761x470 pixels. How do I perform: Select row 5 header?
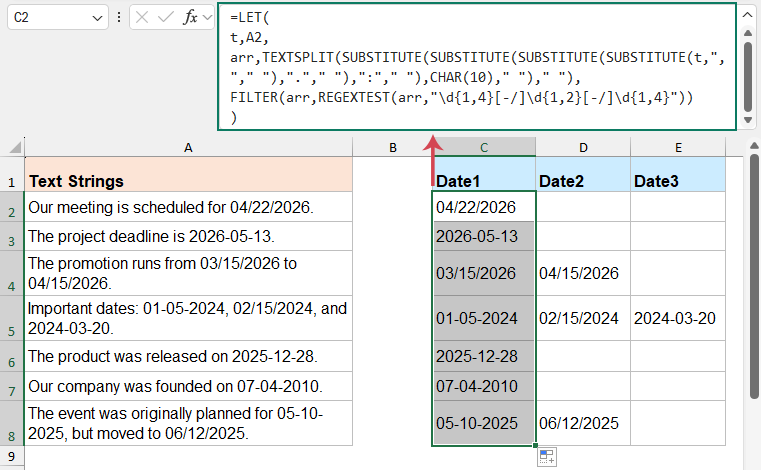(x=12, y=319)
